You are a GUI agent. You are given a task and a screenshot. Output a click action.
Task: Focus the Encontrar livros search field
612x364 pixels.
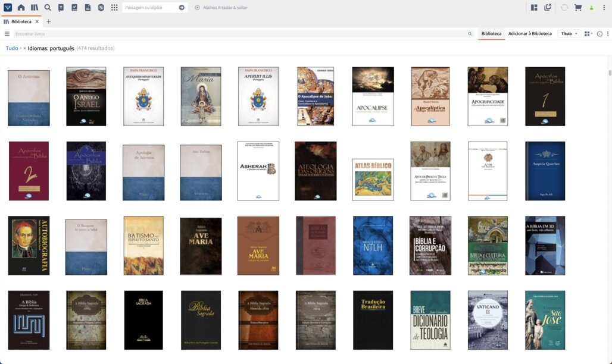click(240, 34)
